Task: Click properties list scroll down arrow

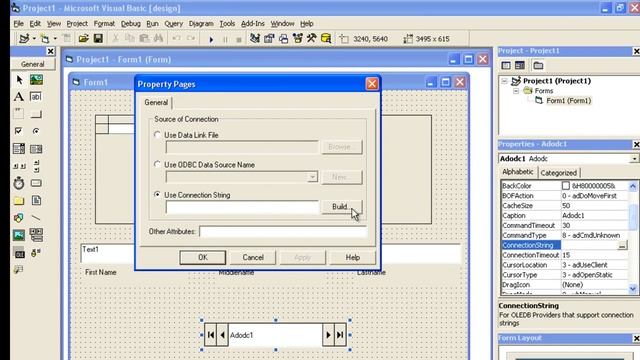Action: tap(633, 289)
